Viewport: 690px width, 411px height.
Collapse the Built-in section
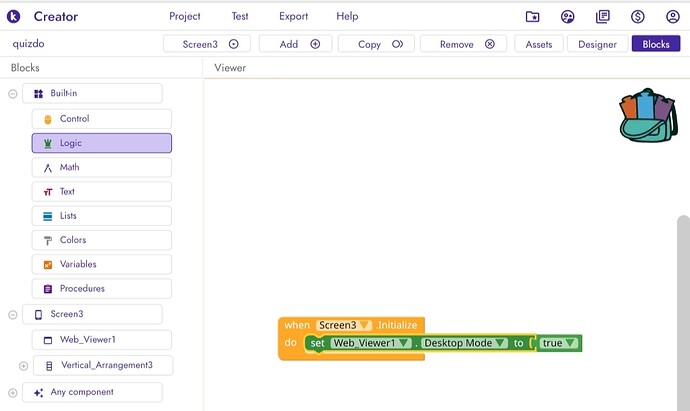coord(13,94)
